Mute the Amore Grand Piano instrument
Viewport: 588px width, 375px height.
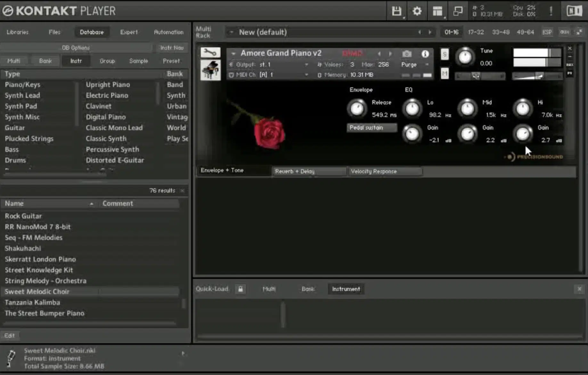(x=445, y=74)
